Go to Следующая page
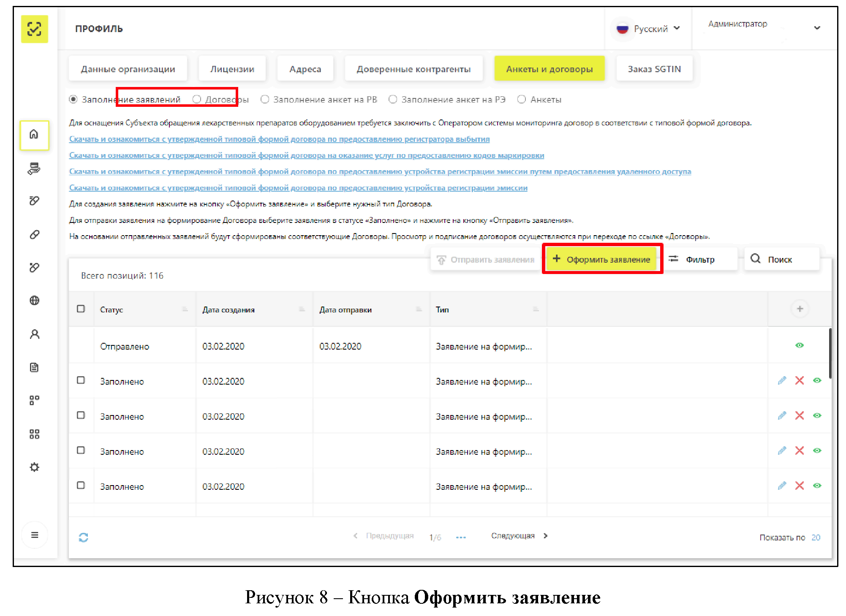The image size is (846, 616). click(x=519, y=536)
